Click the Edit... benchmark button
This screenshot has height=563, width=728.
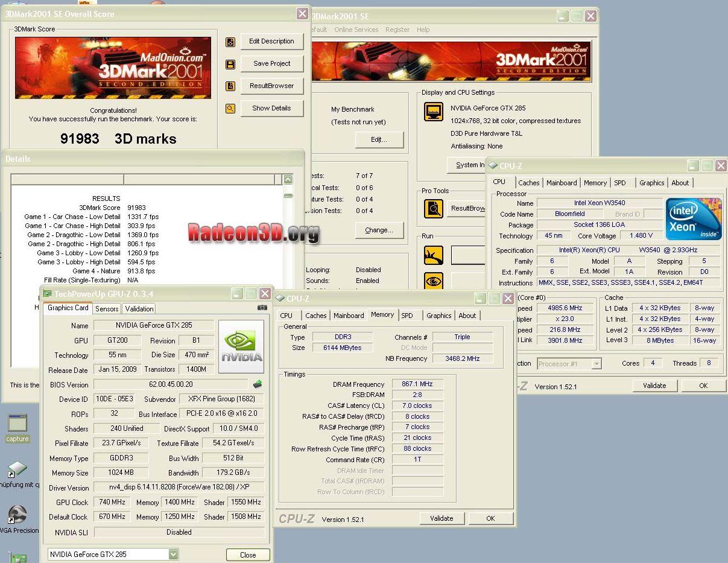(379, 139)
